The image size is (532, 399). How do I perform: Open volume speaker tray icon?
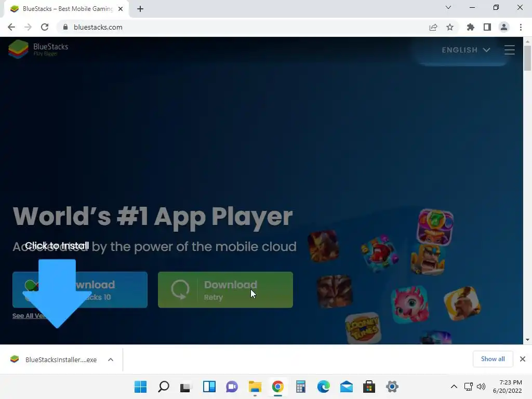pos(481,387)
